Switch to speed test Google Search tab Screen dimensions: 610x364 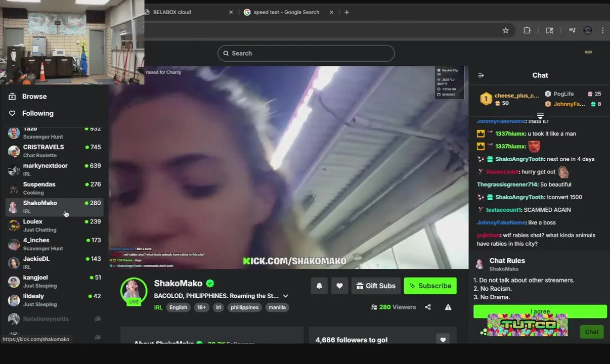point(289,12)
